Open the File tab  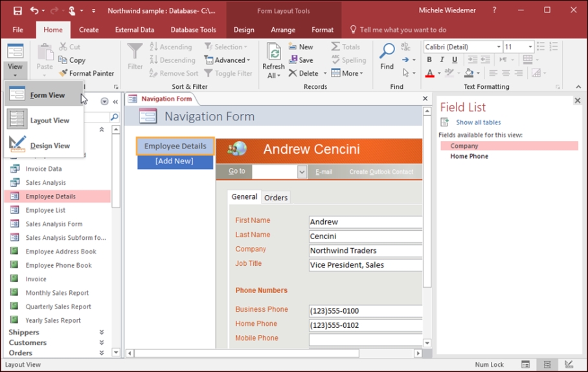17,30
